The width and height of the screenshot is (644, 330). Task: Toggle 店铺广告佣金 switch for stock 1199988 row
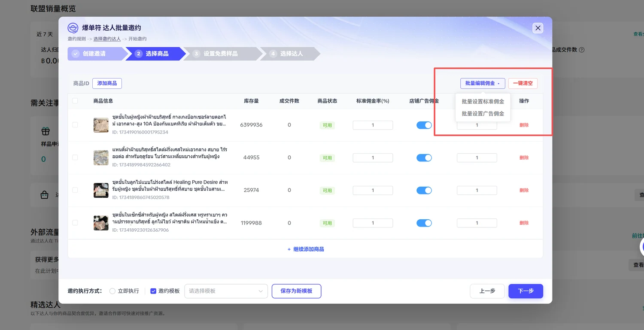[x=424, y=223]
